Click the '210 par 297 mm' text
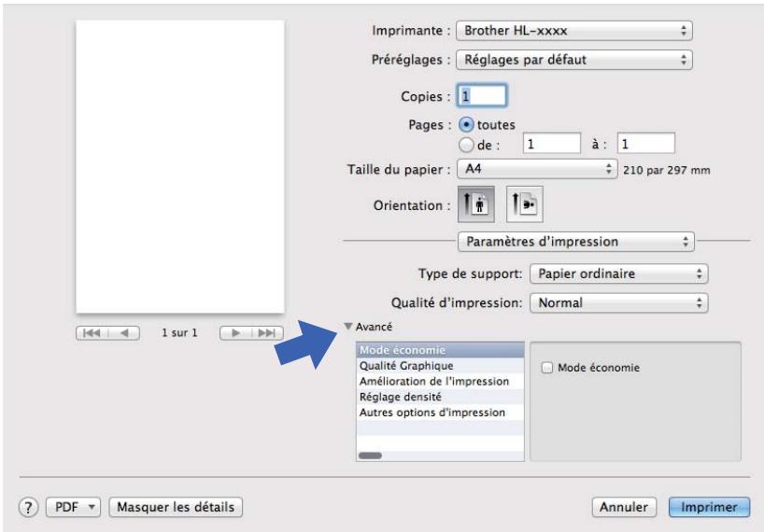Screen dimensions: 764x532 [x=667, y=171]
